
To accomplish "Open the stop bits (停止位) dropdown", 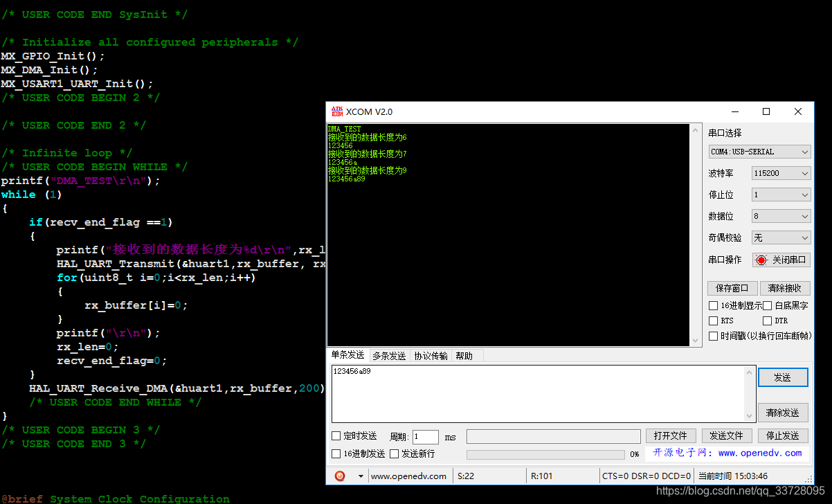I will click(x=781, y=195).
